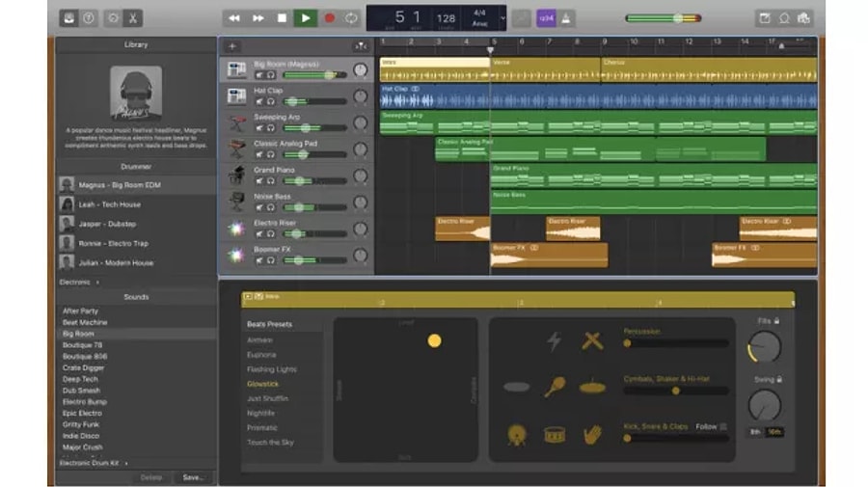Mute the Hat Clap track
This screenshot has width=868, height=487.
[x=259, y=100]
